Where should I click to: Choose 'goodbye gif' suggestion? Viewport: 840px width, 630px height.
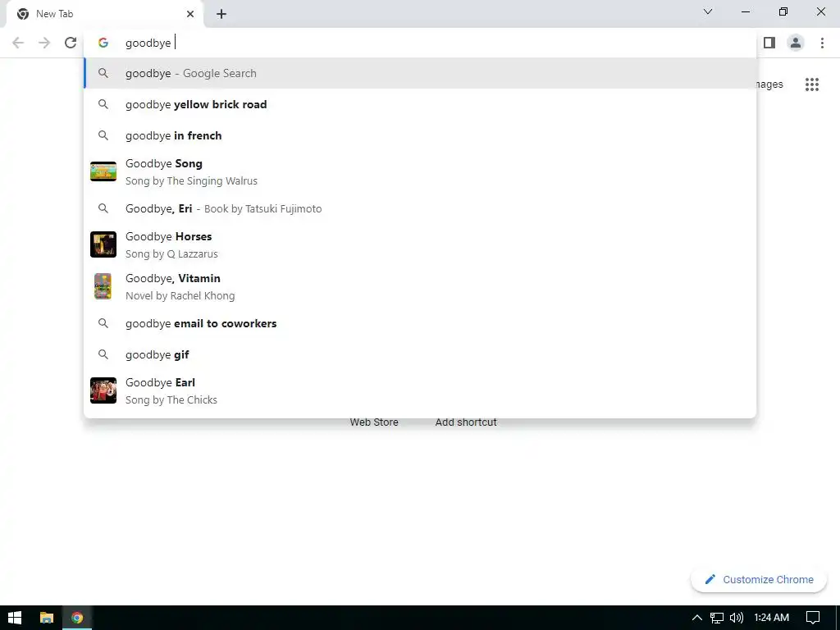pos(420,354)
